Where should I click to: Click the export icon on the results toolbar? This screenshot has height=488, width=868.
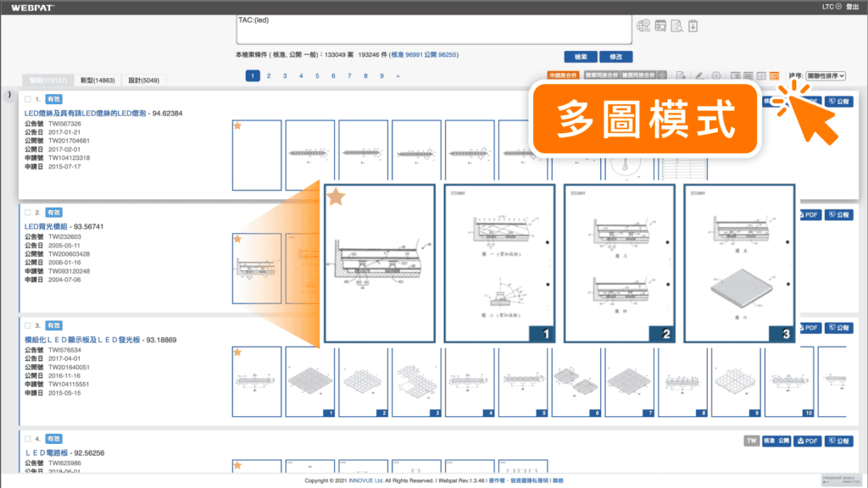[x=680, y=75]
